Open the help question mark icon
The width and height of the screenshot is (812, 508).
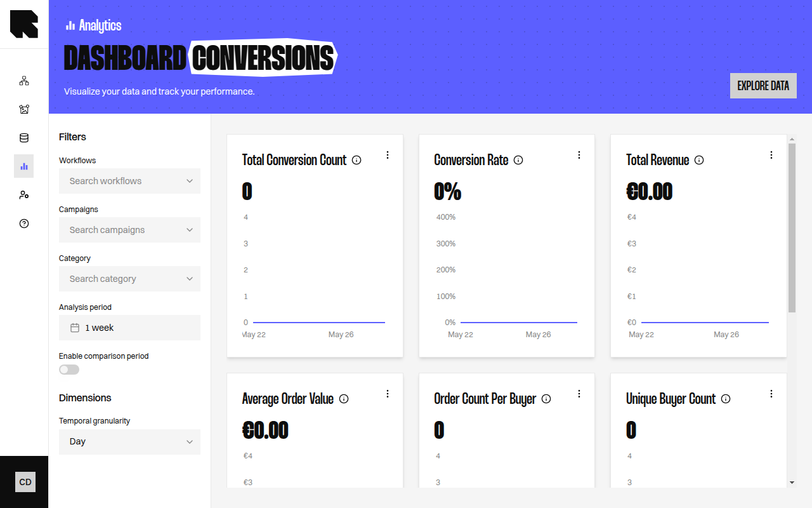(24, 224)
